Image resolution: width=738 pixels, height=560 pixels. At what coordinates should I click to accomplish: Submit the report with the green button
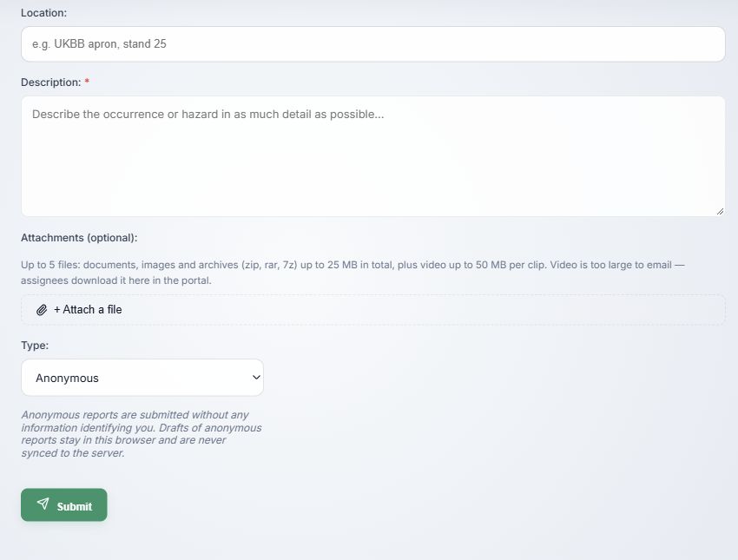64,505
